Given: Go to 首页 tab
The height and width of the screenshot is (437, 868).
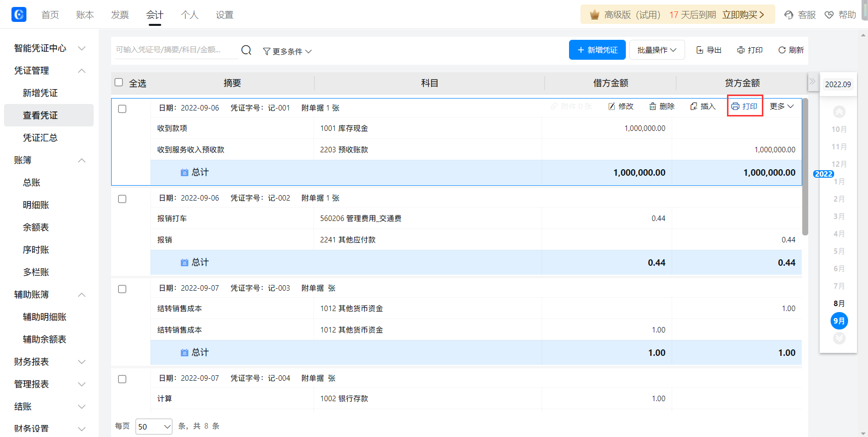Looking at the screenshot, I should [x=50, y=15].
